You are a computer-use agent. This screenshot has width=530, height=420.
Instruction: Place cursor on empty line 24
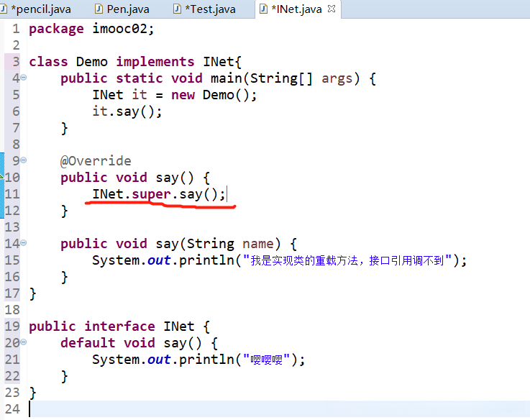coord(279,409)
